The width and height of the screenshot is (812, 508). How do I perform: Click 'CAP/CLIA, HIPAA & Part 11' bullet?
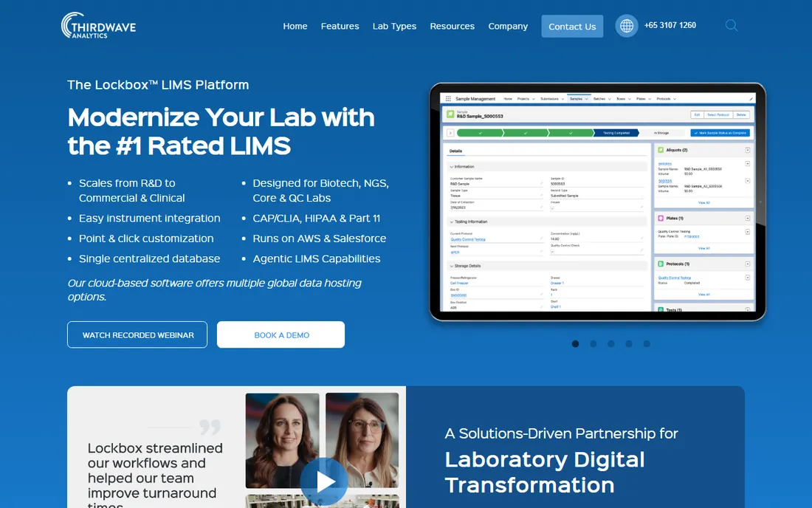pos(317,218)
